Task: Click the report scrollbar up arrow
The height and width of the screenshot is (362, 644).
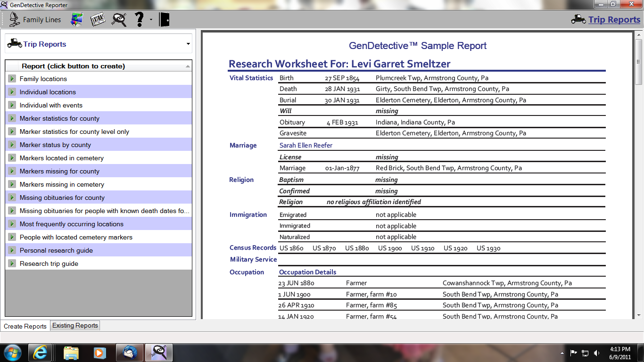Action: pyautogui.click(x=639, y=36)
